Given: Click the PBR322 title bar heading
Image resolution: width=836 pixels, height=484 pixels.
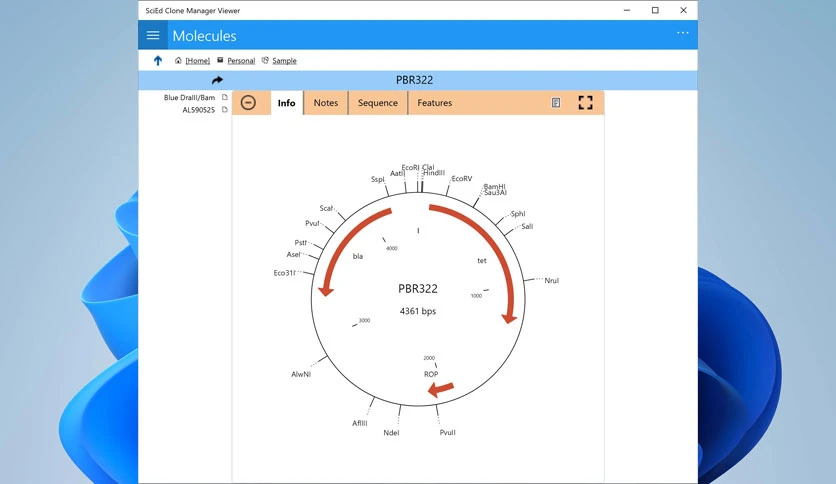Looking at the screenshot, I should pos(414,80).
